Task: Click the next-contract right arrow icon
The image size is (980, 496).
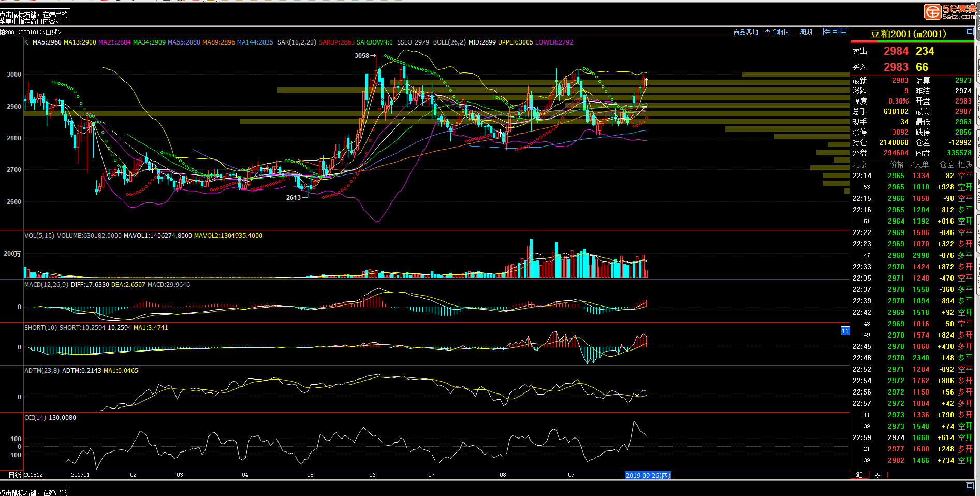Action: (x=836, y=32)
